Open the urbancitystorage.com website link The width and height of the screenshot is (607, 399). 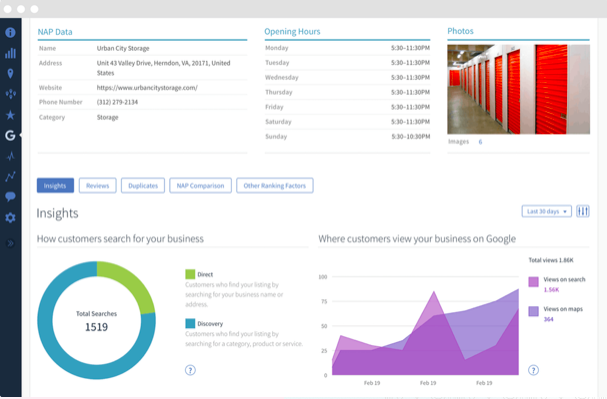(147, 88)
